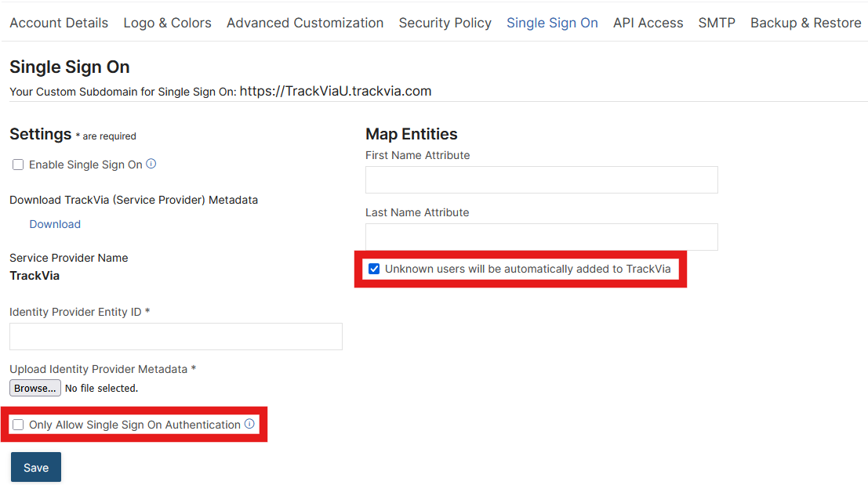Go to Advanced Customization tab

tap(305, 23)
